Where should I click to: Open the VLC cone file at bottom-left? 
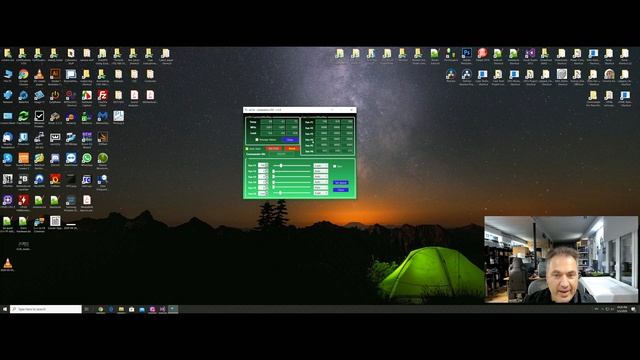[x=8, y=263]
